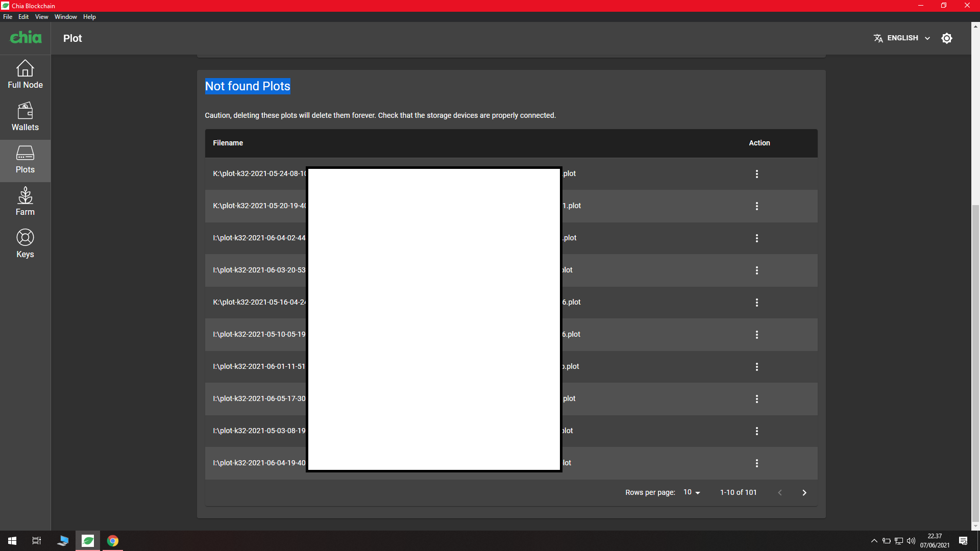Open the File menu
The image size is (980, 551).
tap(8, 17)
